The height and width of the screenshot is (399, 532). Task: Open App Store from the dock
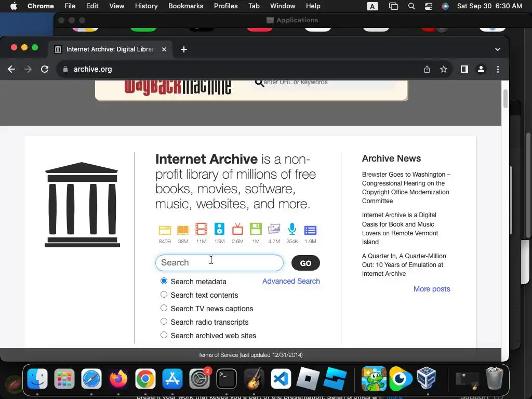click(172, 378)
